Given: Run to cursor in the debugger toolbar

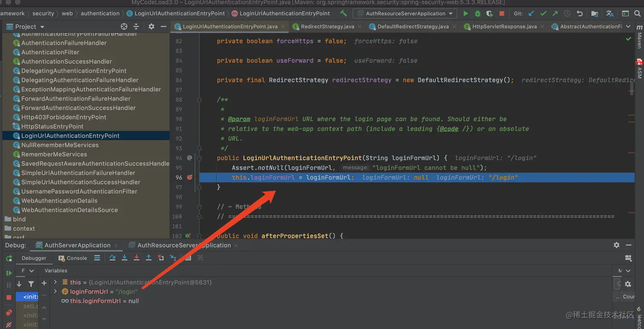Looking at the screenshot, I should (x=173, y=258).
